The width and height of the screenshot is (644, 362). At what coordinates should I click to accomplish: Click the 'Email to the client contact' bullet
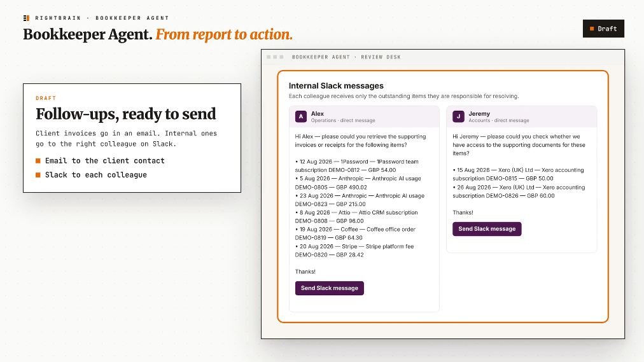pos(105,161)
